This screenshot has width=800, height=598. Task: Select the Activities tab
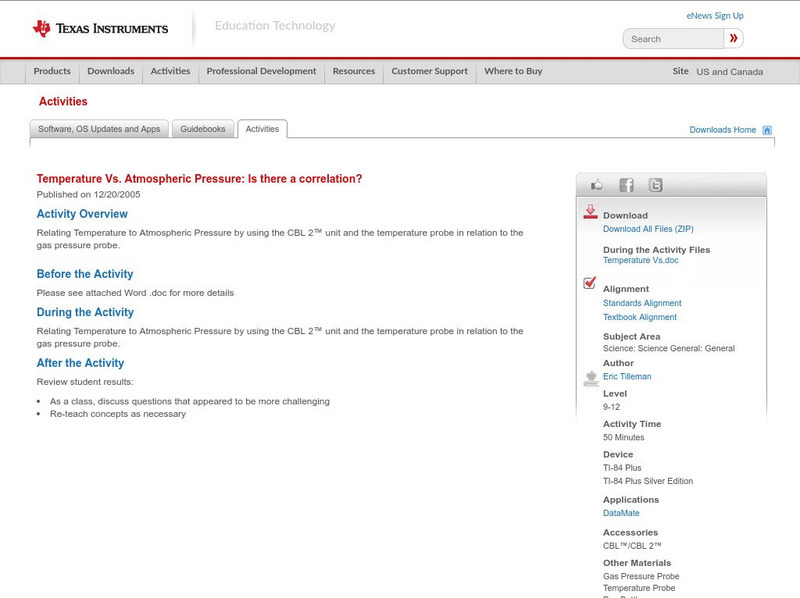(262, 129)
